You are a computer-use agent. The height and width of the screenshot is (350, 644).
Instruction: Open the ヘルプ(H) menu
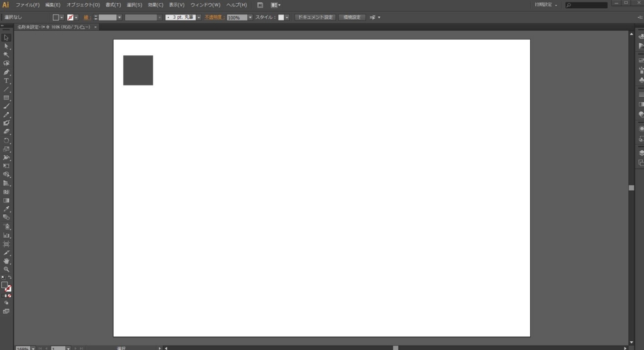tap(236, 5)
